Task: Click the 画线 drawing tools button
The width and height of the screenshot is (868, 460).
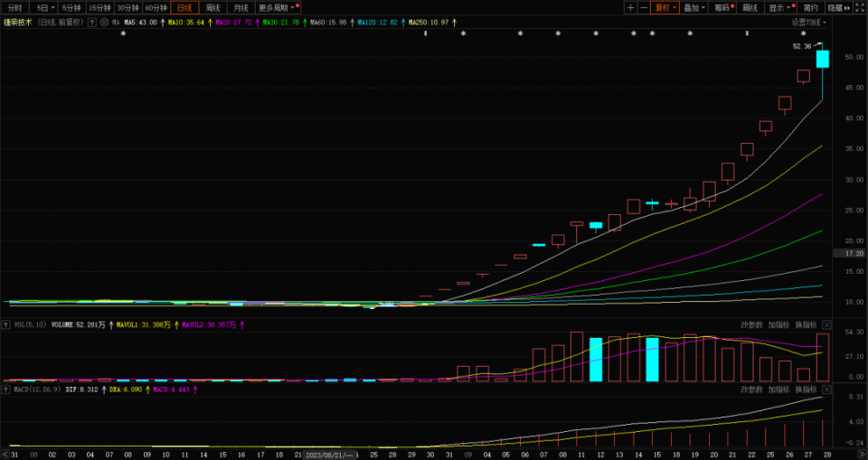Action: pos(750,8)
